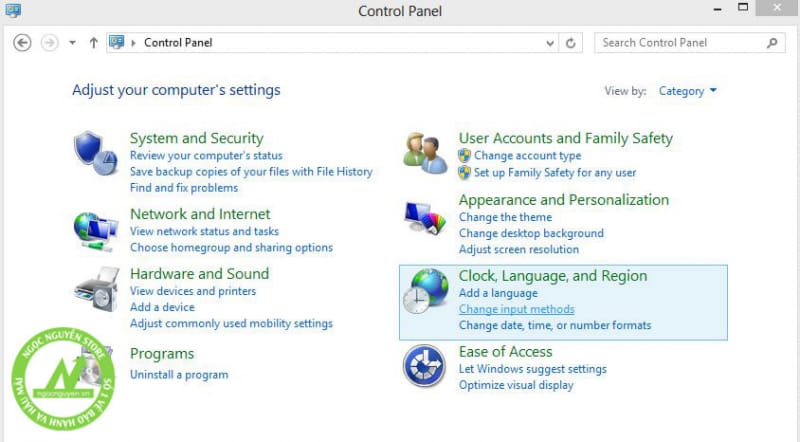Open the recent locations dropdown arrow
This screenshot has height=442, width=800.
point(72,43)
